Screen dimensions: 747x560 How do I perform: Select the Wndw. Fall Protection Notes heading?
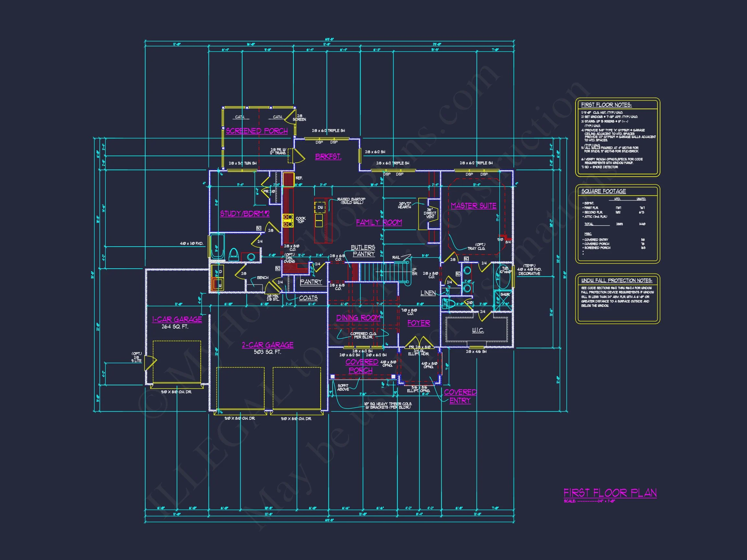coord(617,280)
